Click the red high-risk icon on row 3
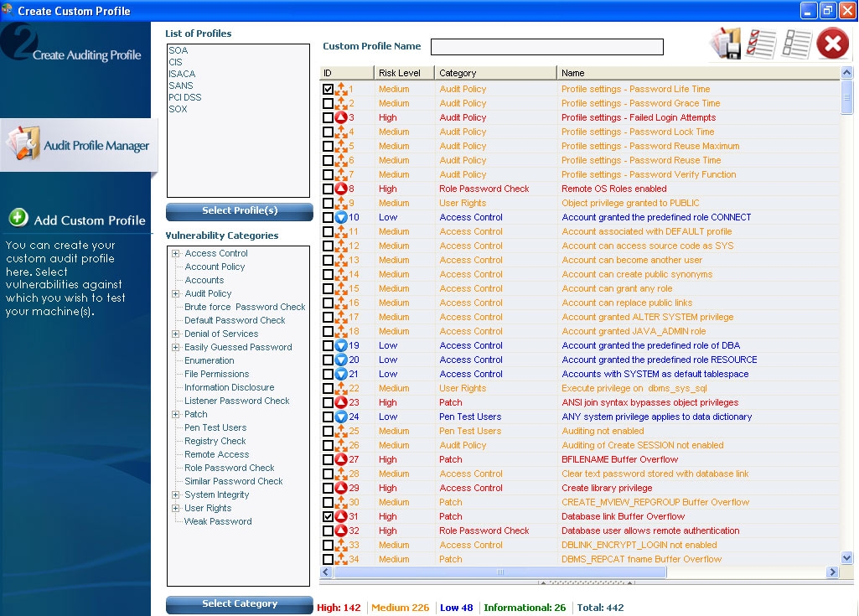 pos(341,117)
